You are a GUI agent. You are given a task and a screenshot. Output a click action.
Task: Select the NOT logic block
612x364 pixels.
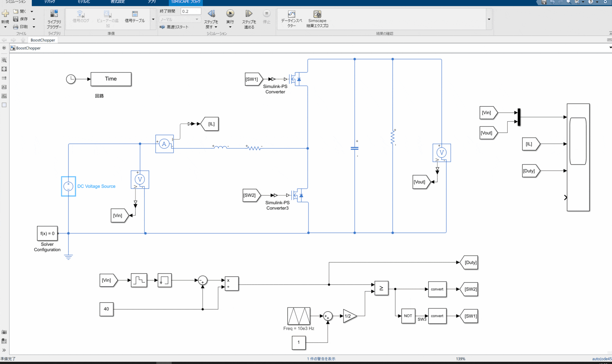(x=408, y=316)
